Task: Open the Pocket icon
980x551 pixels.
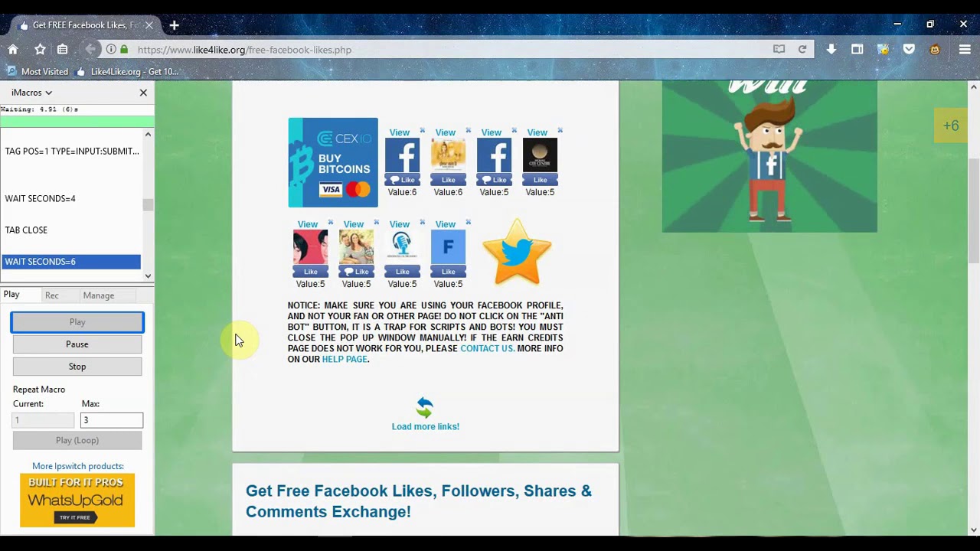Action: [x=909, y=49]
